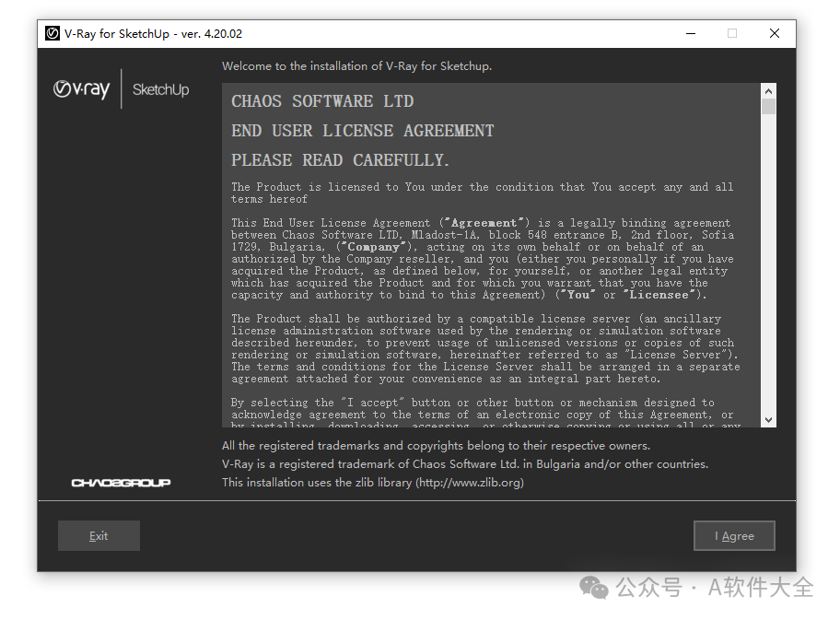Close the V-Ray installer window
This screenshot has height=620, width=840.
point(774,34)
